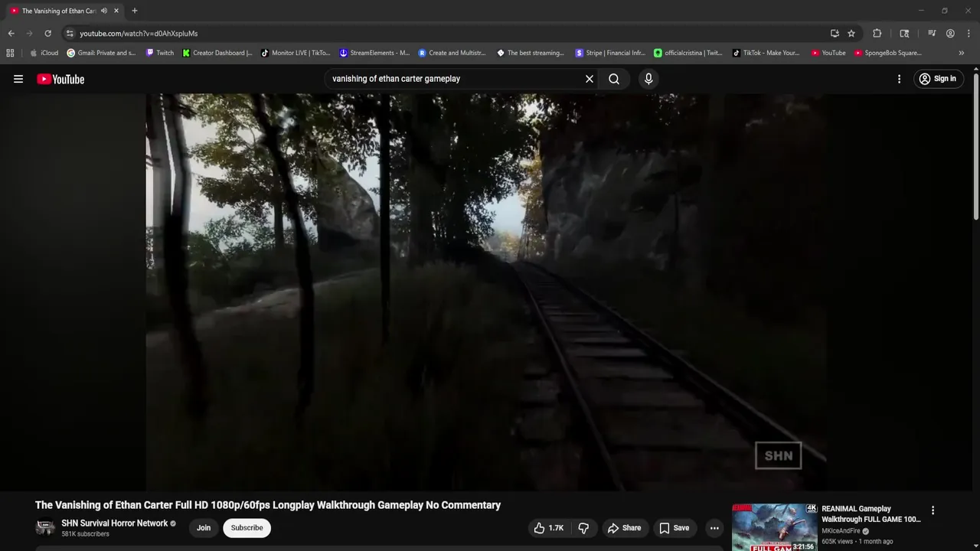Screen dimensions: 980x551
Task: Click the page vertical scrollbar
Action: pos(976,145)
